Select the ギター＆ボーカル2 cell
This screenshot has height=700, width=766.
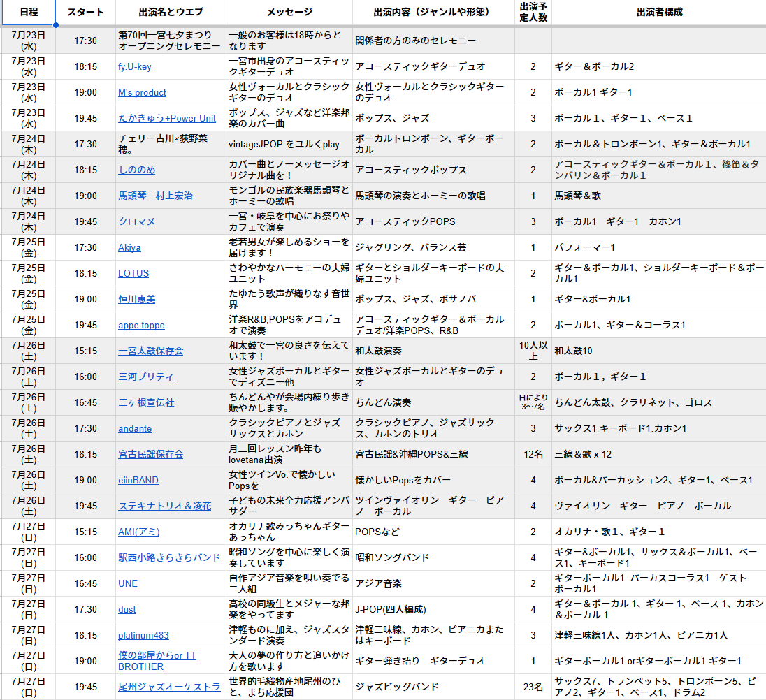pyautogui.click(x=659, y=66)
